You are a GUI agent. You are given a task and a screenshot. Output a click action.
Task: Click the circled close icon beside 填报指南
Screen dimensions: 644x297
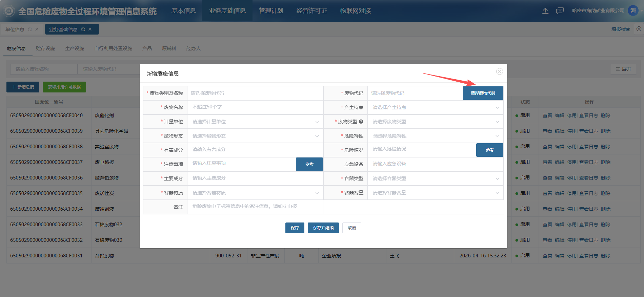point(639,29)
